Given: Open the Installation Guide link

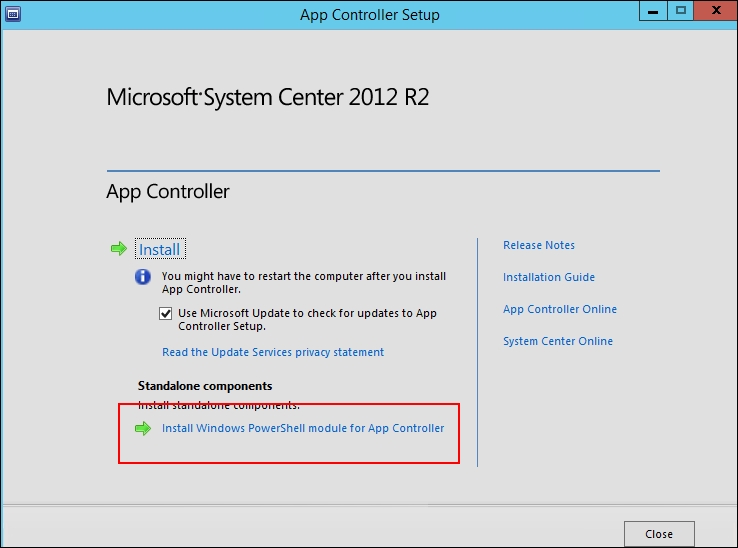Looking at the screenshot, I should point(549,277).
